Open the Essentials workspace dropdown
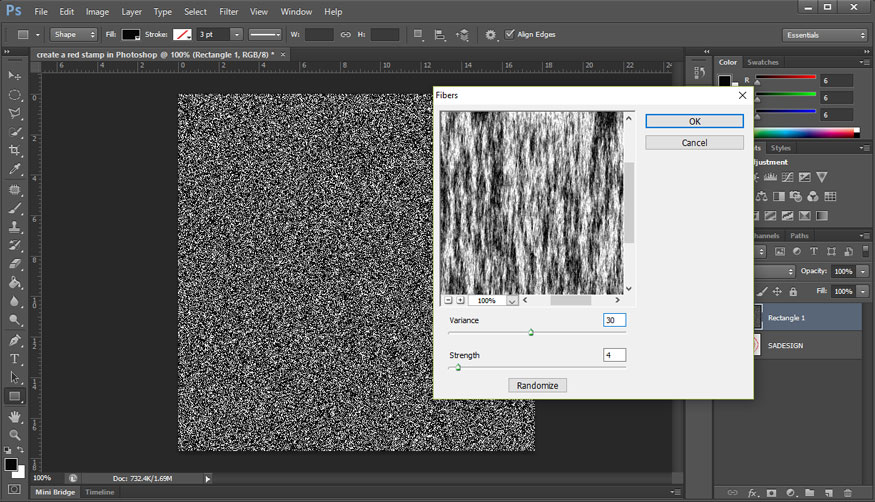 coord(824,35)
